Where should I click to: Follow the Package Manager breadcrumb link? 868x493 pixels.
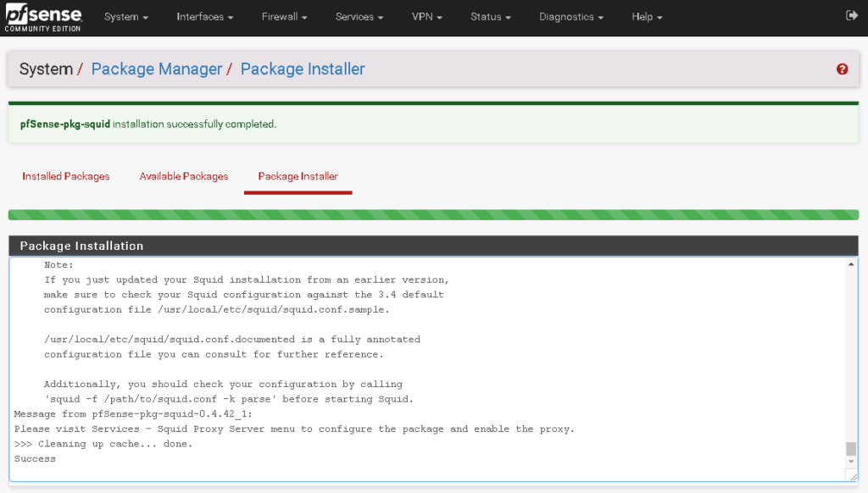156,69
